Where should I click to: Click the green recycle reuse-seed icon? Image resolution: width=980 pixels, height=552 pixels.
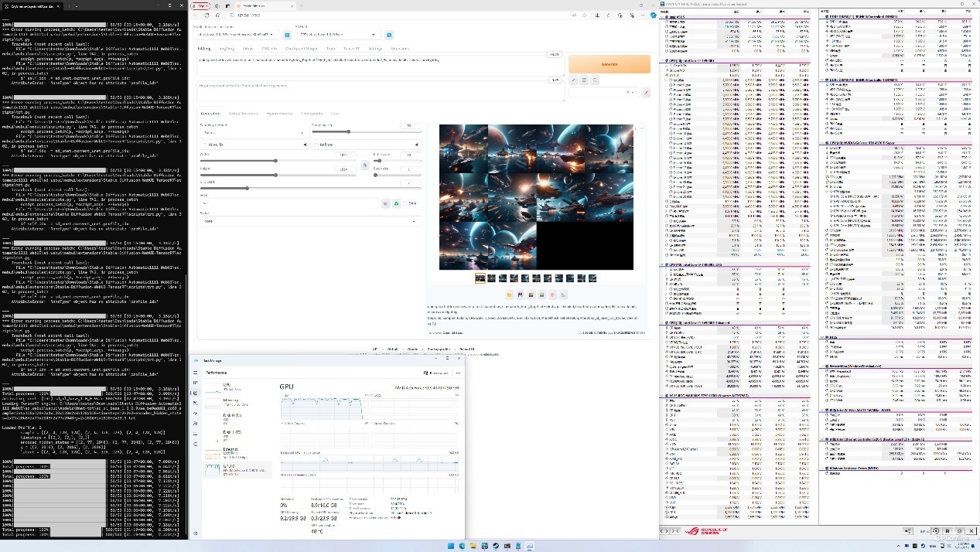pyautogui.click(x=396, y=203)
